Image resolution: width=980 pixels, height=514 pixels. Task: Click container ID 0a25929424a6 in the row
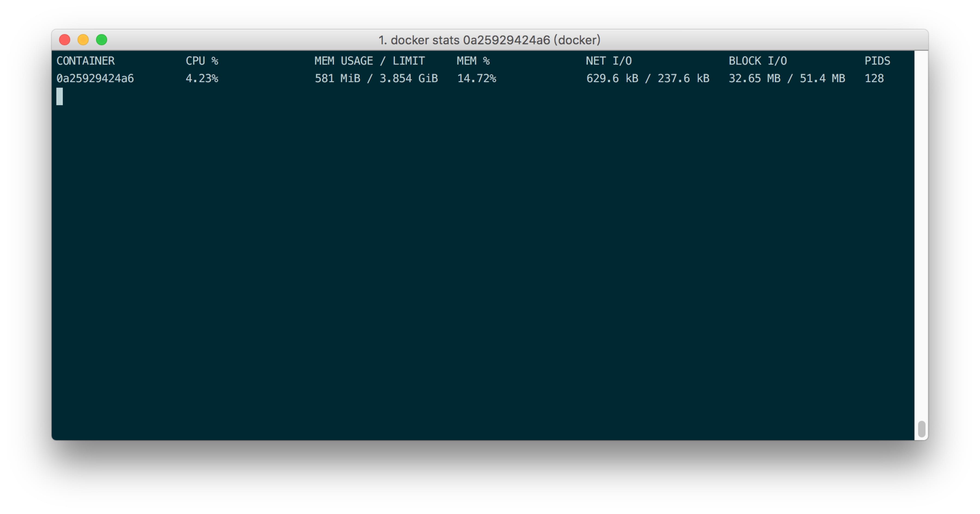pyautogui.click(x=95, y=78)
